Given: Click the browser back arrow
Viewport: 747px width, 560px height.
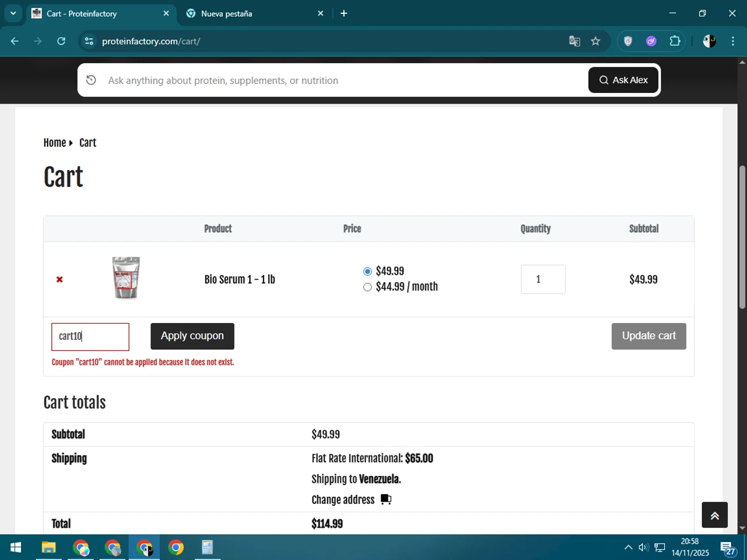Looking at the screenshot, I should coord(14,41).
